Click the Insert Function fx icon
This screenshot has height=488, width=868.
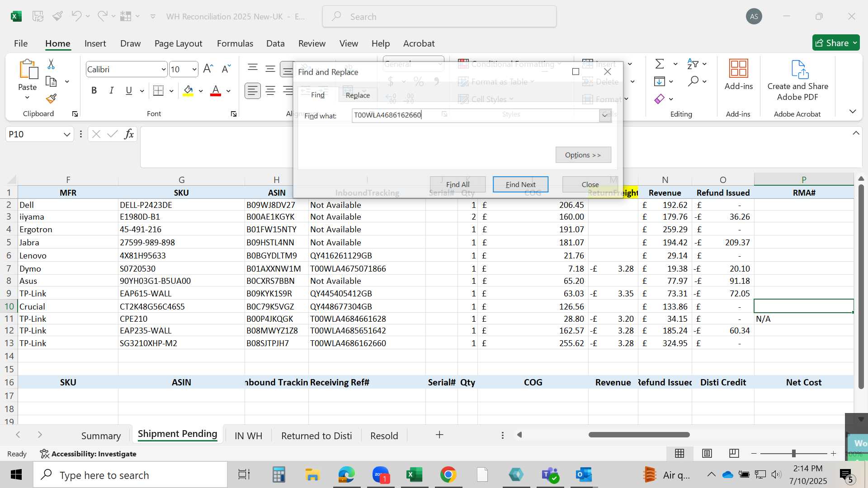coord(129,134)
